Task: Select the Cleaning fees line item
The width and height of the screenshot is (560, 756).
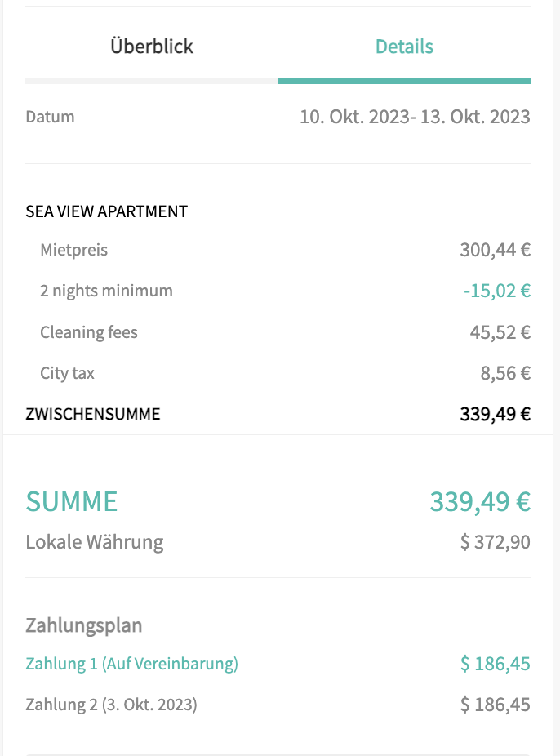Action: pos(89,332)
